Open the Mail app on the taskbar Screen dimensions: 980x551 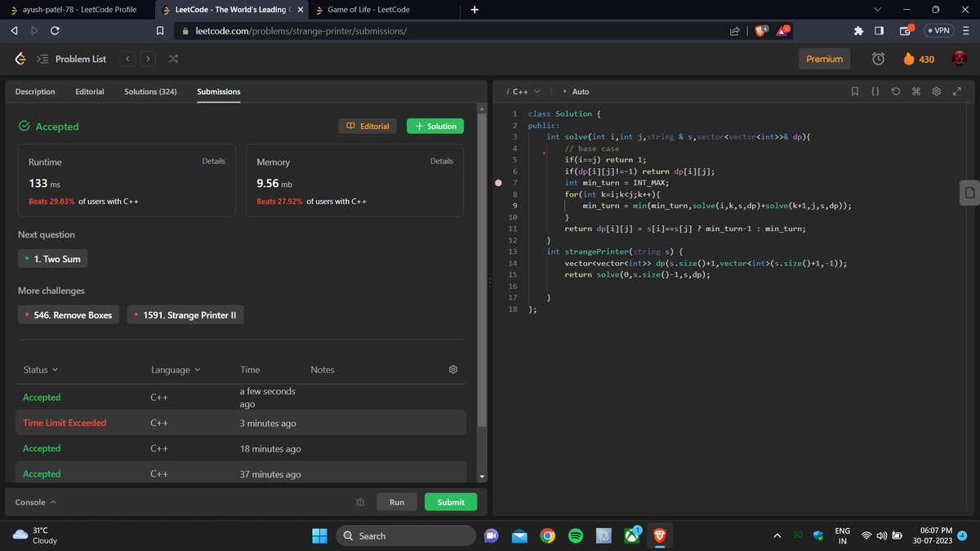(x=519, y=535)
